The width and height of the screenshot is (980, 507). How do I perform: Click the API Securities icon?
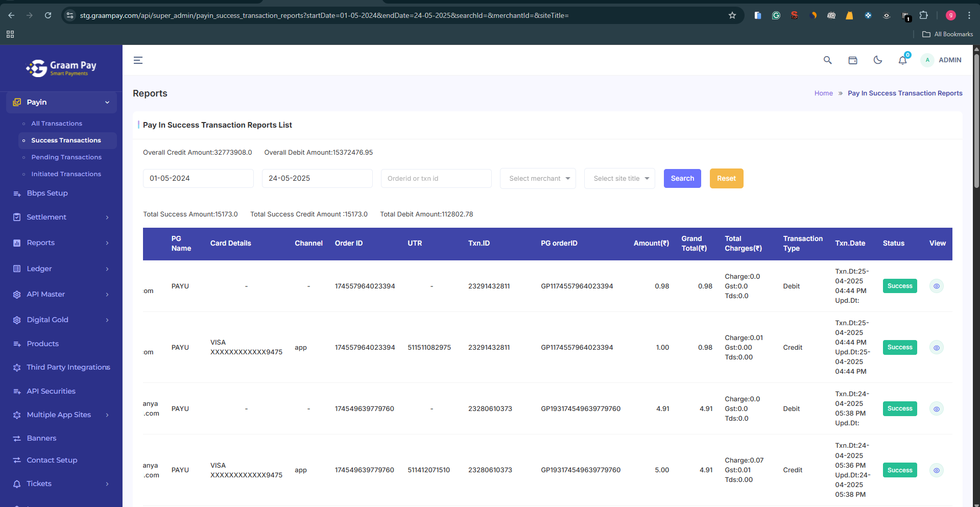[x=17, y=391]
